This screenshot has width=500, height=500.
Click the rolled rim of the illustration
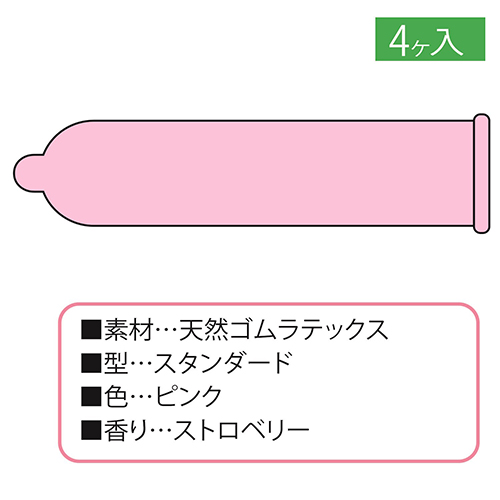pyautogui.click(x=481, y=173)
